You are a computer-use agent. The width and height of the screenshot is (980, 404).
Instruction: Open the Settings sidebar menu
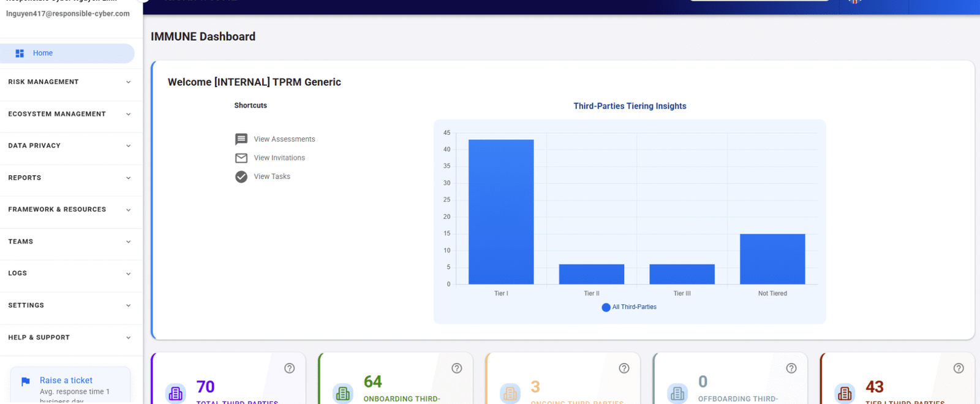click(70, 305)
